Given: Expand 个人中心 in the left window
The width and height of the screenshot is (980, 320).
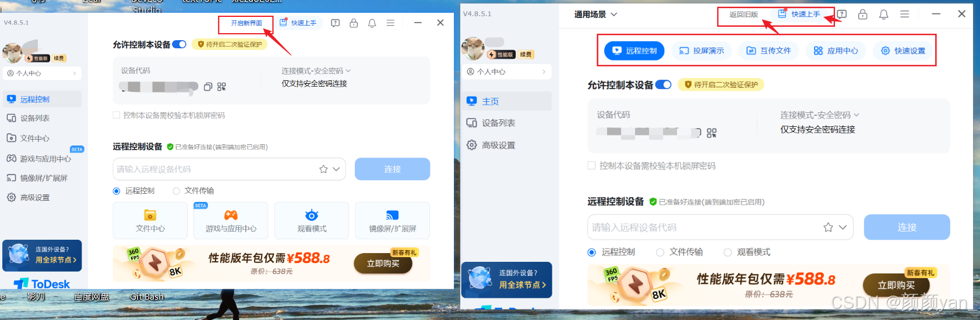Looking at the screenshot, I should 42,73.
